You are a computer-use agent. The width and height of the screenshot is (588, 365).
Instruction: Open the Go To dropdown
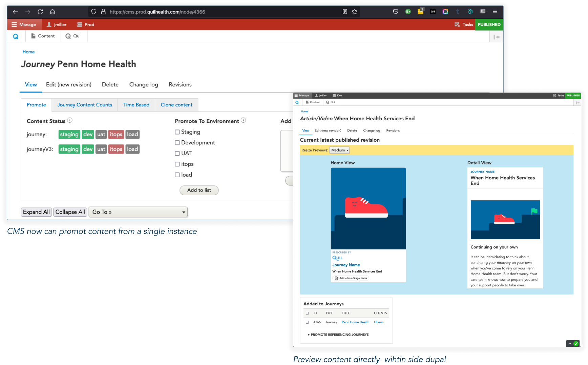coord(138,212)
